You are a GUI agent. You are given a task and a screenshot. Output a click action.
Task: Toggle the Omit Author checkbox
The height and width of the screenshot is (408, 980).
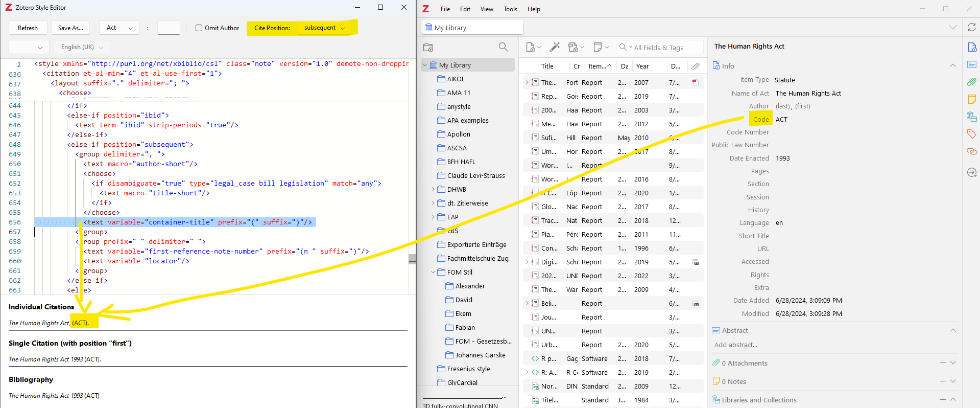click(x=199, y=28)
